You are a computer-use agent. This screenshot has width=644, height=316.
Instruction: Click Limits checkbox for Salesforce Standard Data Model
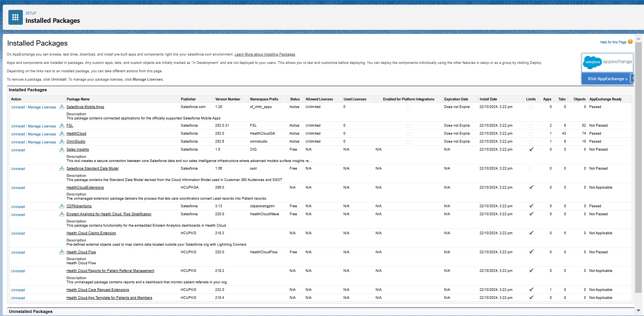[x=531, y=169]
